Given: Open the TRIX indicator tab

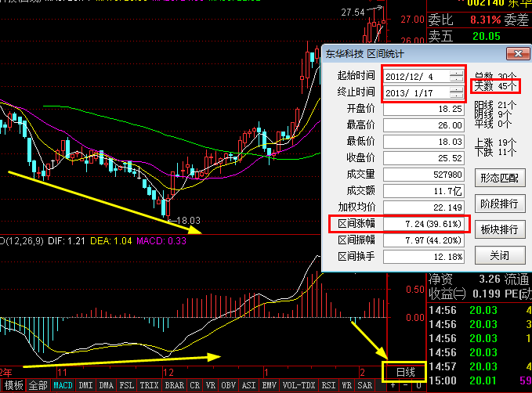Looking at the screenshot, I should (x=149, y=385).
